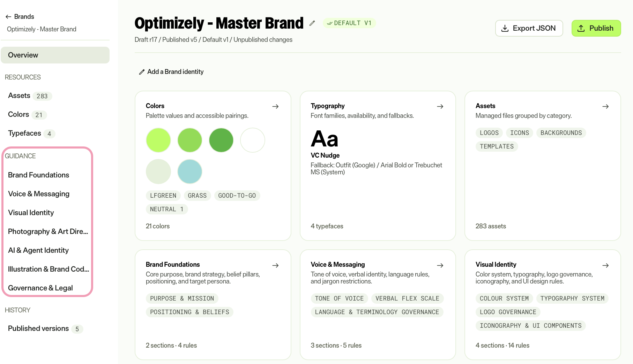Pick the bright lime green swatch
The height and width of the screenshot is (364, 633).
(x=158, y=140)
